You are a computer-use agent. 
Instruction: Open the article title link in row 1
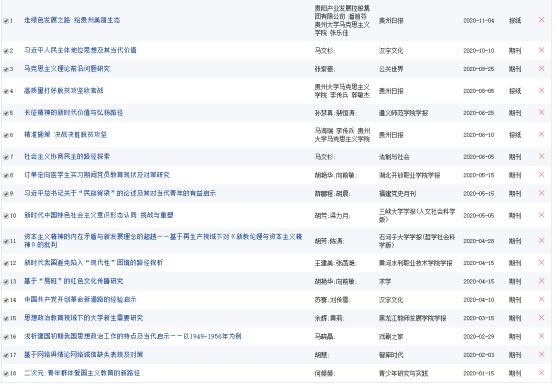[72, 20]
